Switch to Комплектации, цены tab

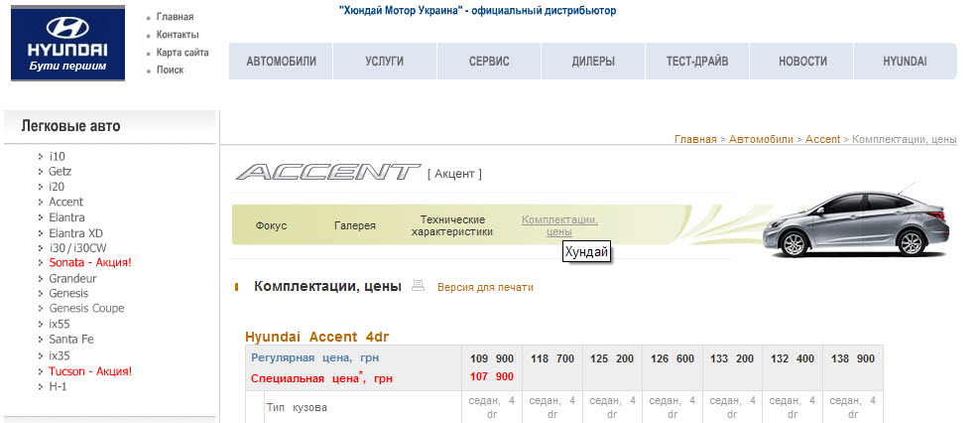[559, 225]
